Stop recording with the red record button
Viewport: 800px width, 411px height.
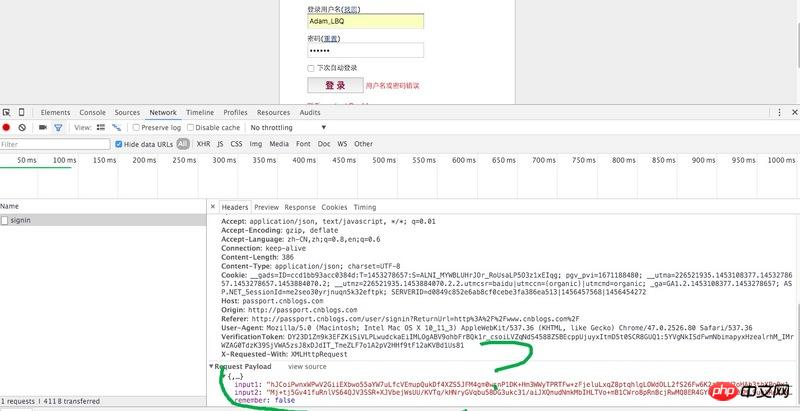click(6, 127)
